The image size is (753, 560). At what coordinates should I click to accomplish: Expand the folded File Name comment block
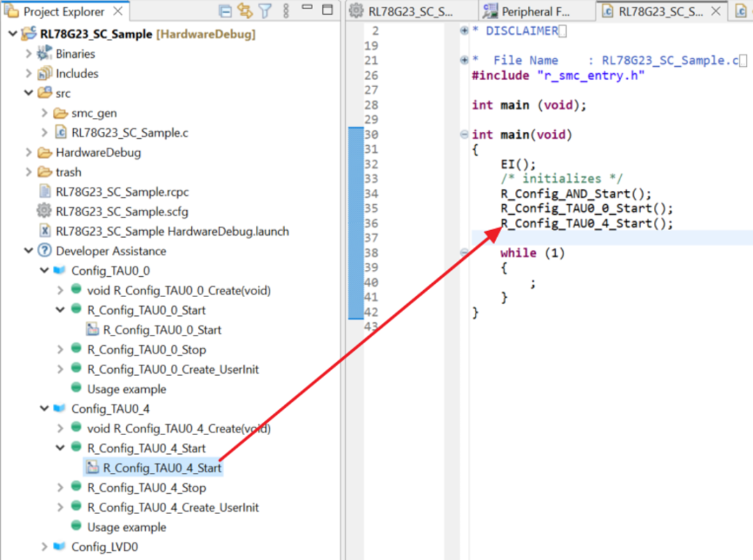[464, 60]
